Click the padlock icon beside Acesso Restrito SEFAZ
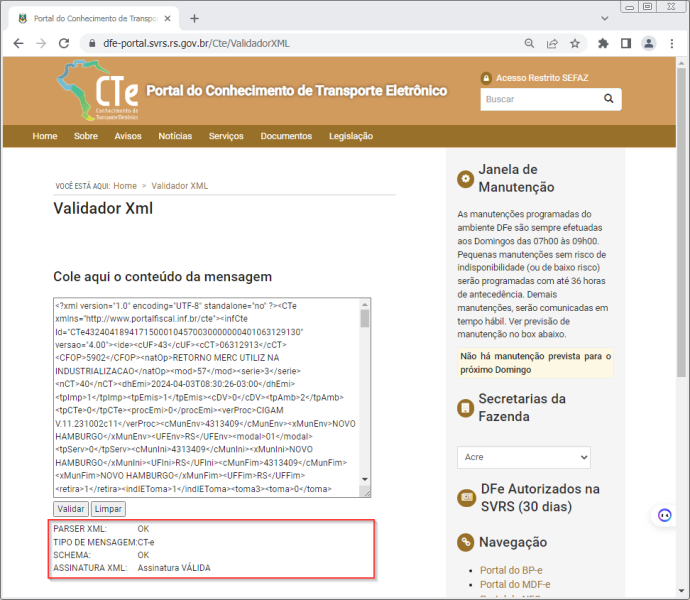The height and width of the screenshot is (600, 690). (486, 78)
